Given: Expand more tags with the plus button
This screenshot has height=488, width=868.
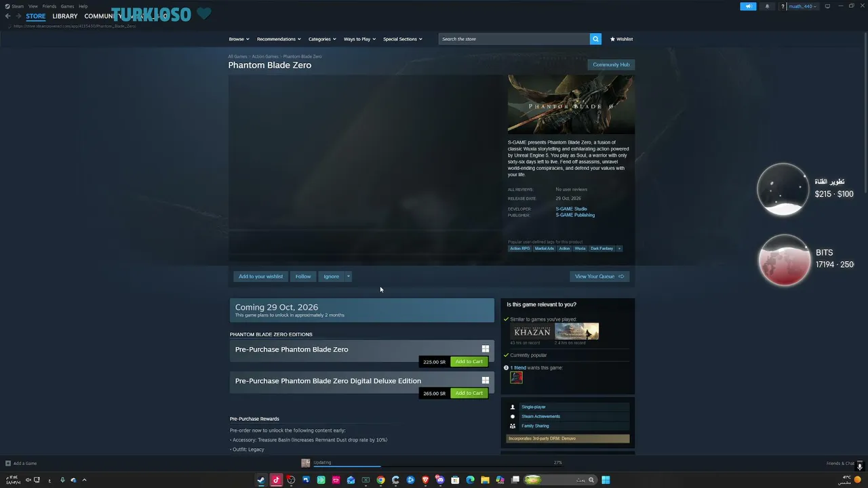Looking at the screenshot, I should (619, 249).
